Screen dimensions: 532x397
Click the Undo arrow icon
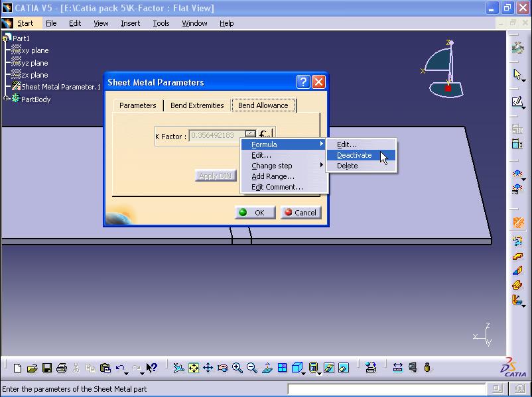120,367
